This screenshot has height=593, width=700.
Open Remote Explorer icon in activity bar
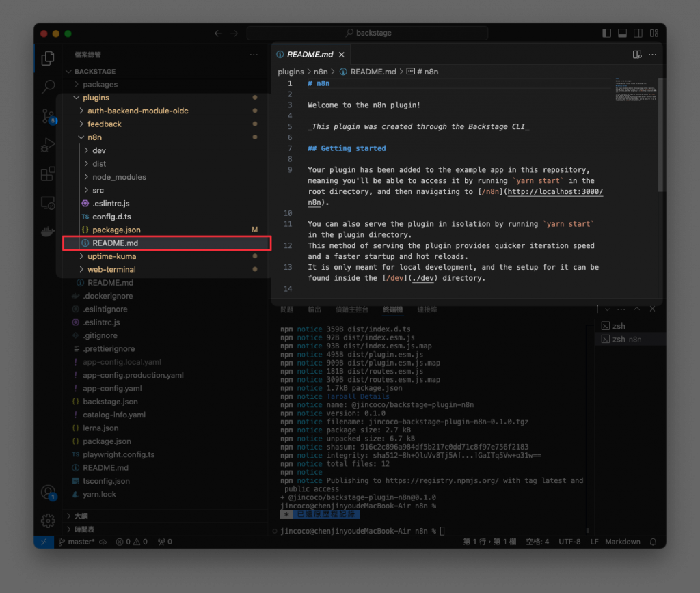coord(48,203)
